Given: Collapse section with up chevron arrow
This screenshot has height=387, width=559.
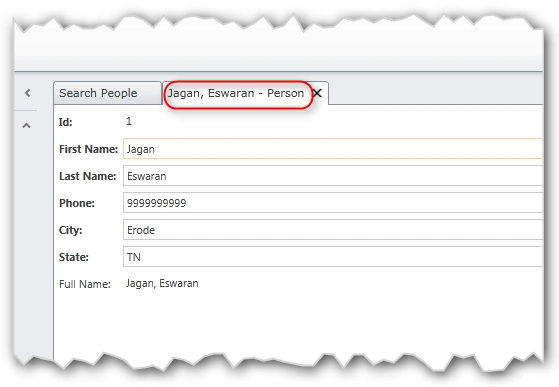Looking at the screenshot, I should (x=26, y=125).
